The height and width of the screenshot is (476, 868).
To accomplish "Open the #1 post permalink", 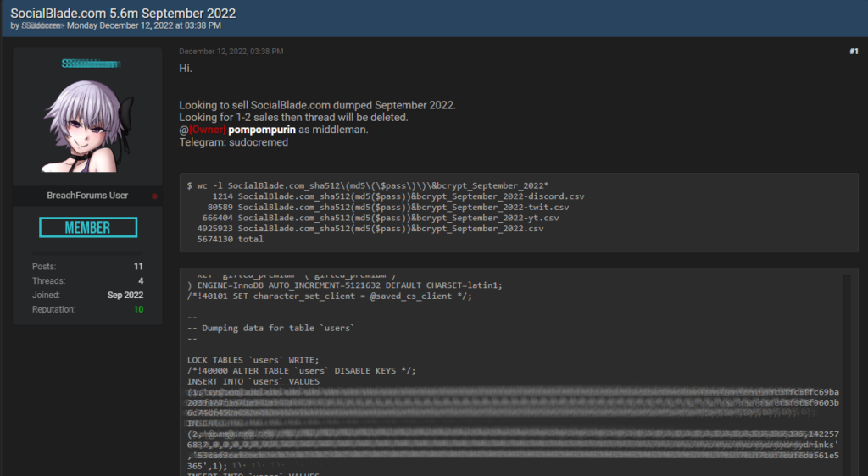I will pyautogui.click(x=854, y=52).
